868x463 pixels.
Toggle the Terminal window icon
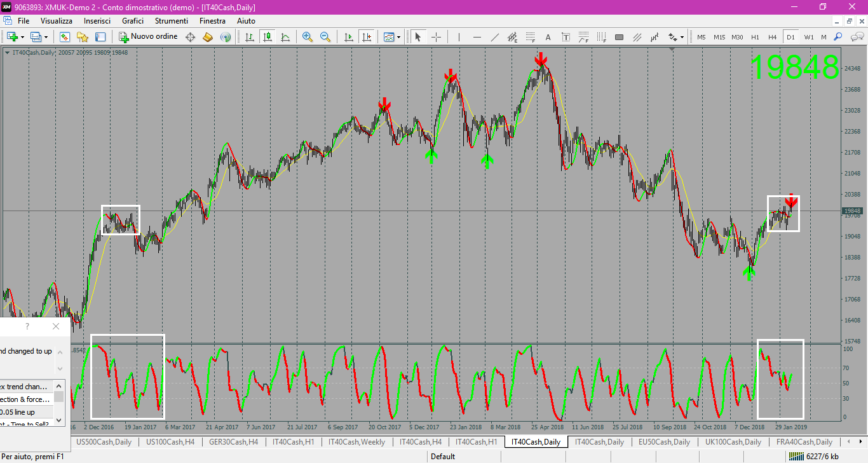pyautogui.click(x=100, y=37)
